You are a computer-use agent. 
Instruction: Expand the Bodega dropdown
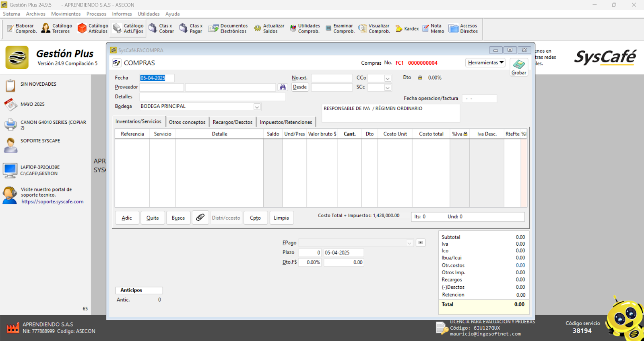257,107
